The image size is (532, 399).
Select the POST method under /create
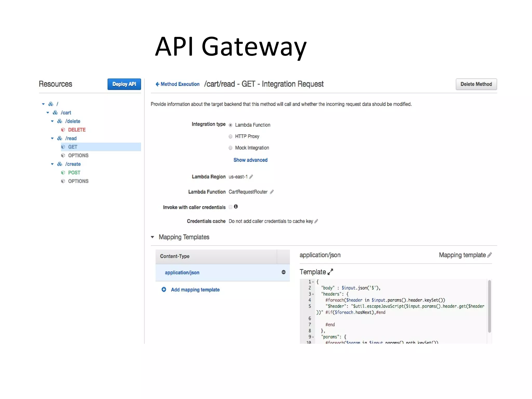pos(74,172)
